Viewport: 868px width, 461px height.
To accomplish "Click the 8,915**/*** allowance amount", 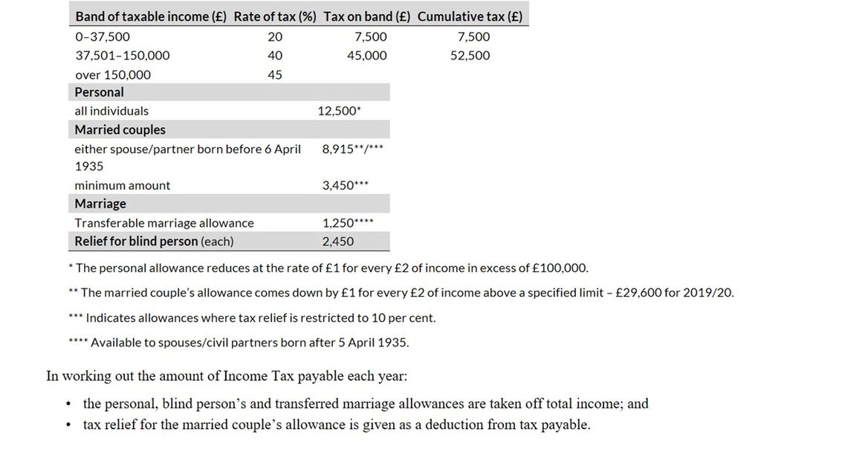I will pos(352,149).
